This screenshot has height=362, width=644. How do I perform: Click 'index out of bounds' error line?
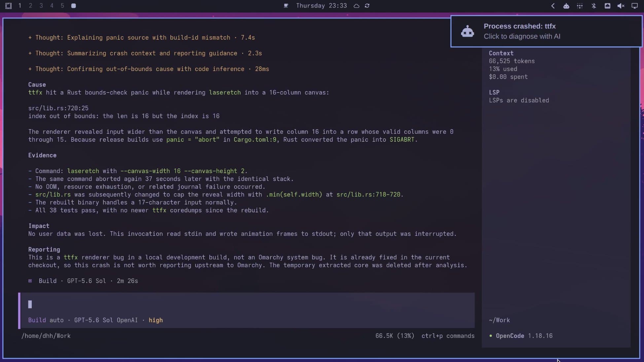coord(124,116)
